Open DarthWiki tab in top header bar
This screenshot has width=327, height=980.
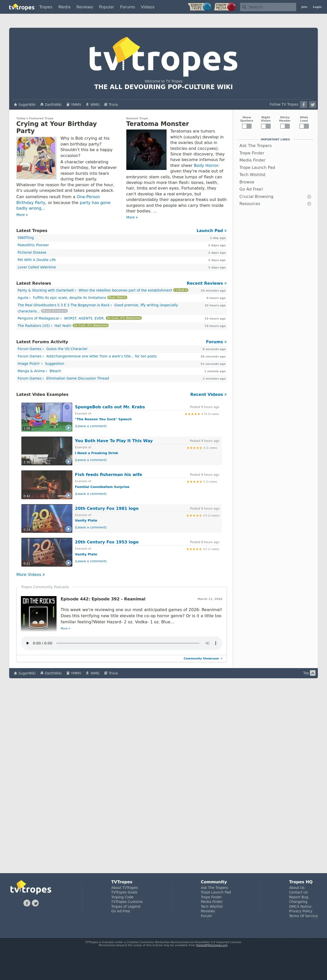51,105
